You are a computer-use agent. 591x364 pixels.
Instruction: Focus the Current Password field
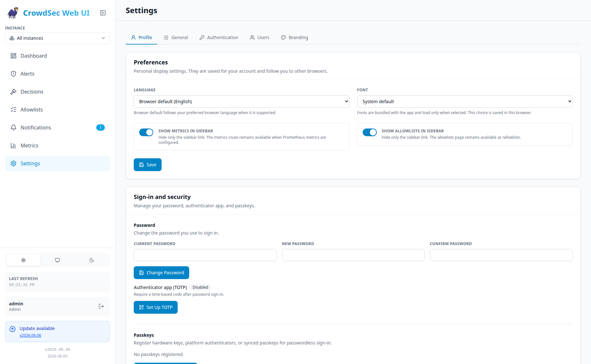pos(205,255)
